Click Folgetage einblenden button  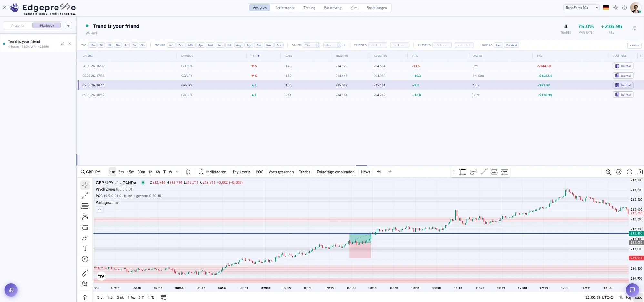coord(336,172)
